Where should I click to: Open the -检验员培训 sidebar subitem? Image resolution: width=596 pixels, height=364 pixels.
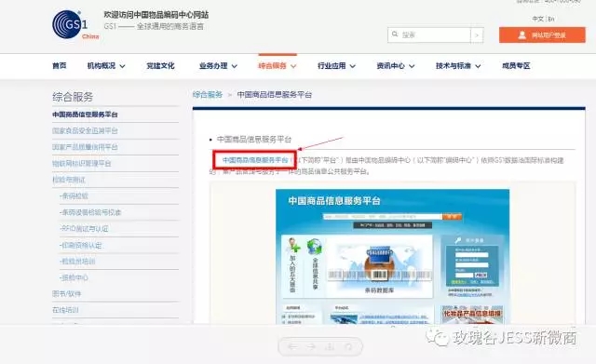point(77,262)
